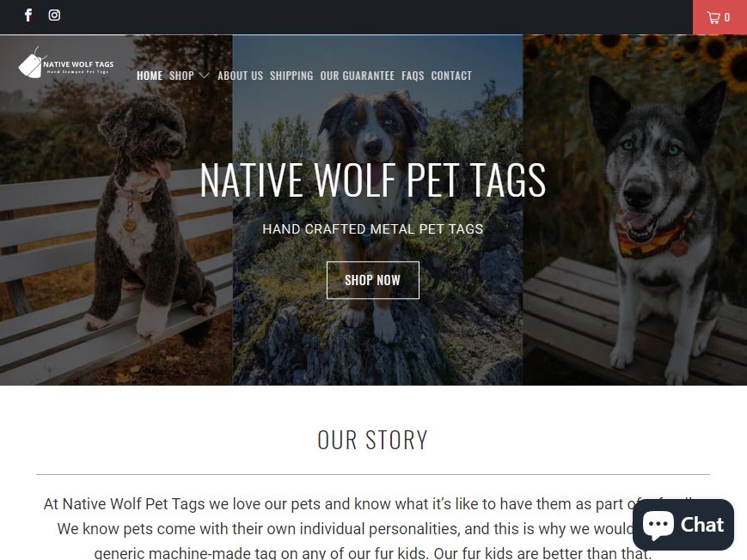The height and width of the screenshot is (560, 747).
Task: Go to the Contact page
Action: [451, 76]
